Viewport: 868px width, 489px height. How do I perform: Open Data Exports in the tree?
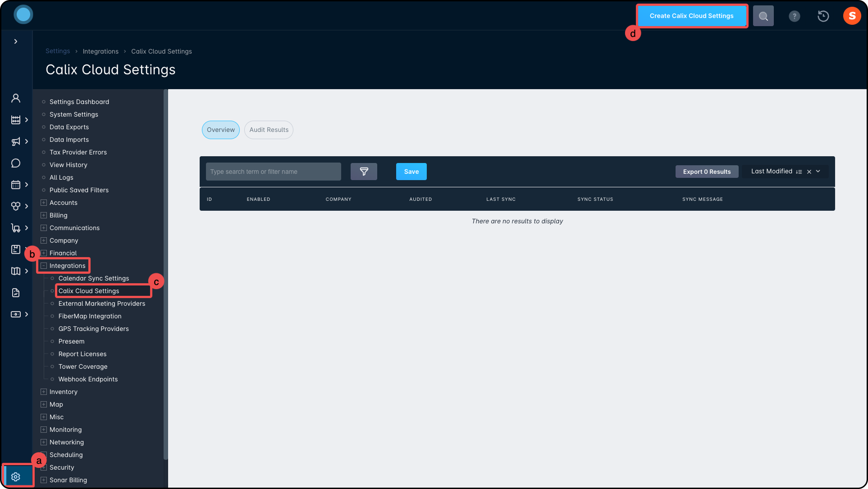pos(69,127)
